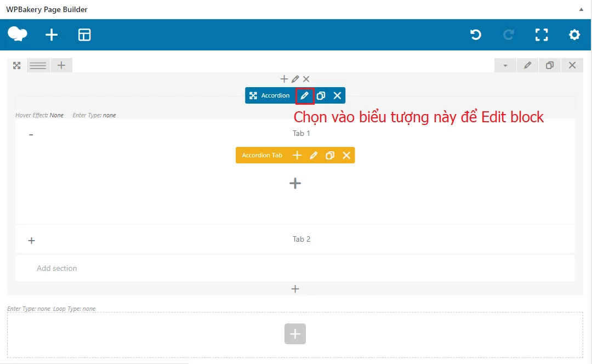
Task: Remove the Accordion Tab
Action: click(346, 155)
